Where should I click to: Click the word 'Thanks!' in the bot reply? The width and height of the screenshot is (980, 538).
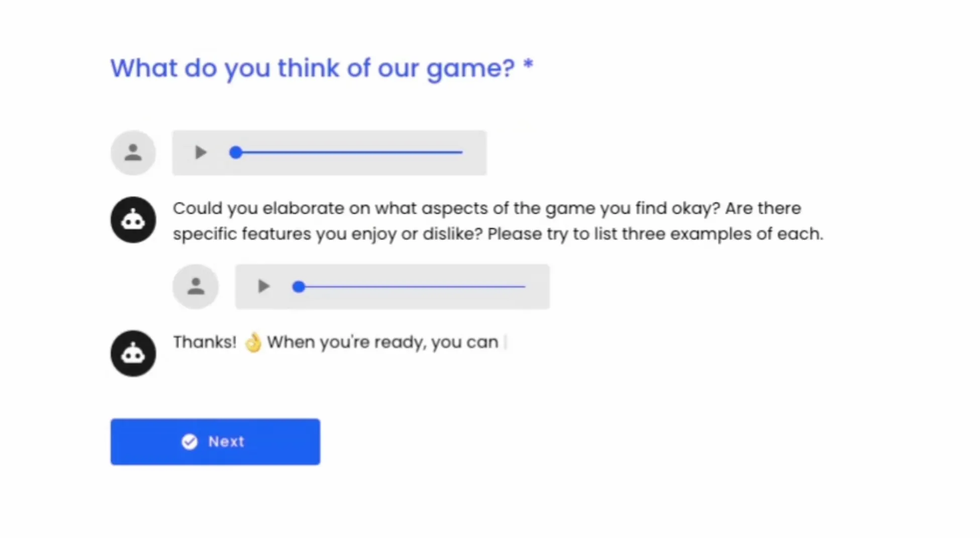coord(205,342)
